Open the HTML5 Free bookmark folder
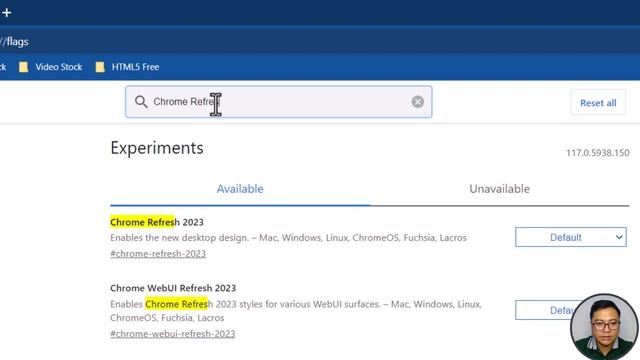640x360 pixels. (x=127, y=67)
